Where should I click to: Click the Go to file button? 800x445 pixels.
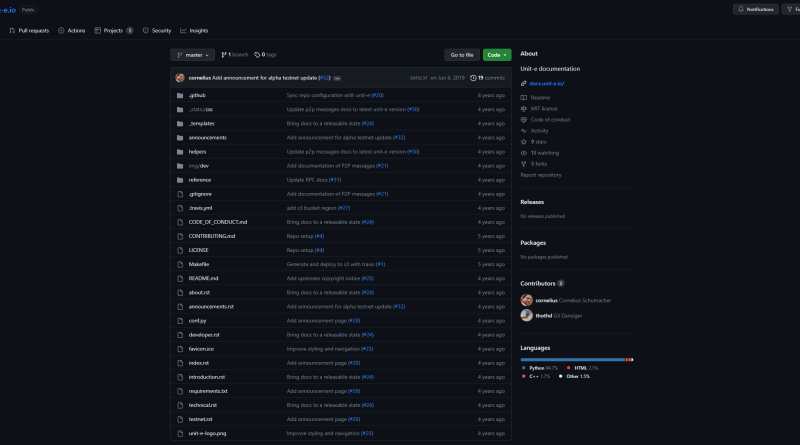(x=462, y=55)
